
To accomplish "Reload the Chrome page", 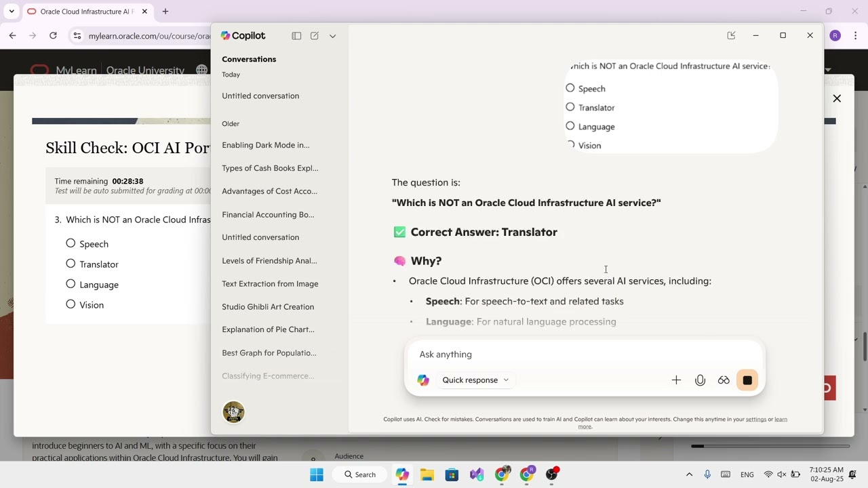I will pyautogui.click(x=53, y=36).
